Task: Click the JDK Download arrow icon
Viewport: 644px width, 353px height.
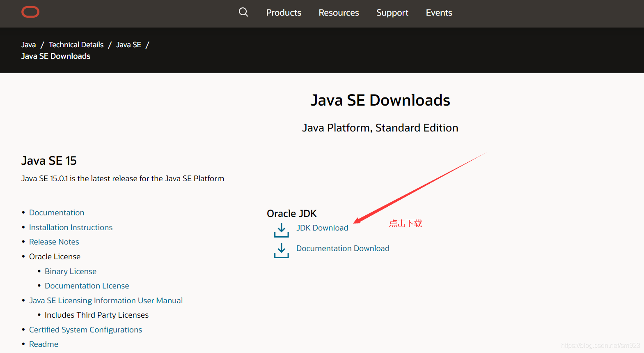Action: point(282,230)
